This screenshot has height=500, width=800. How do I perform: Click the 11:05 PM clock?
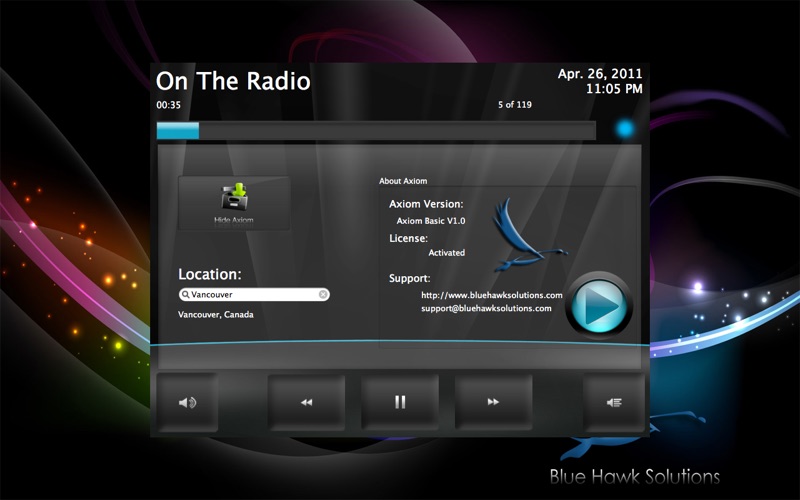pyautogui.click(x=614, y=89)
